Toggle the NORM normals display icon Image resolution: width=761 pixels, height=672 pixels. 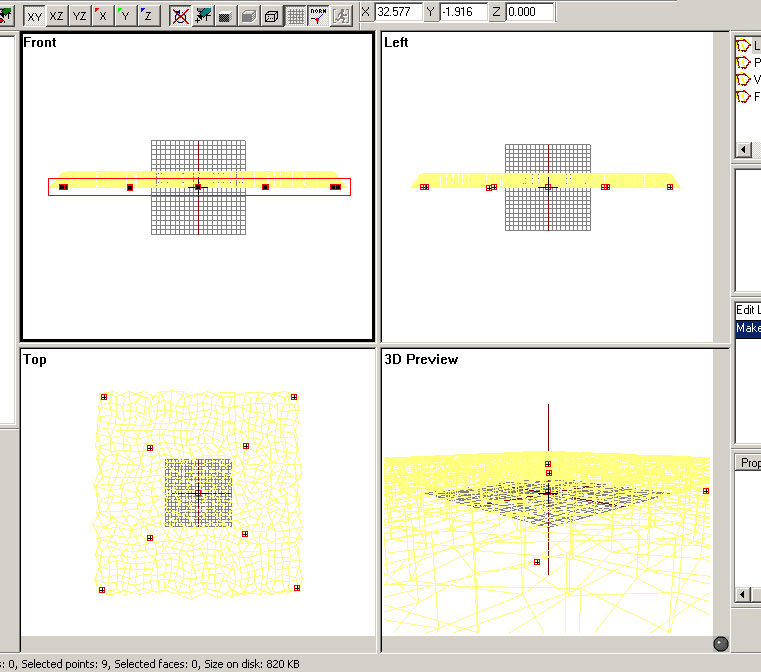(x=318, y=15)
